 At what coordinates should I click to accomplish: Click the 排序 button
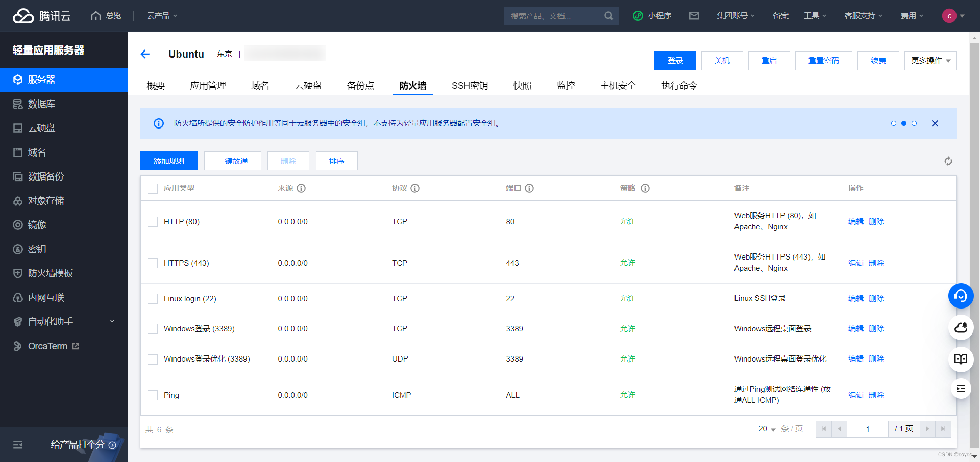(x=337, y=161)
